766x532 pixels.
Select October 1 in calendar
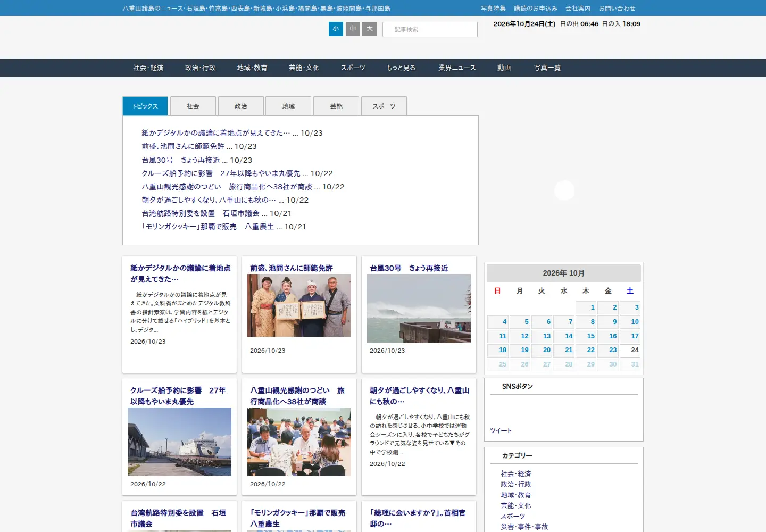pyautogui.click(x=586, y=307)
